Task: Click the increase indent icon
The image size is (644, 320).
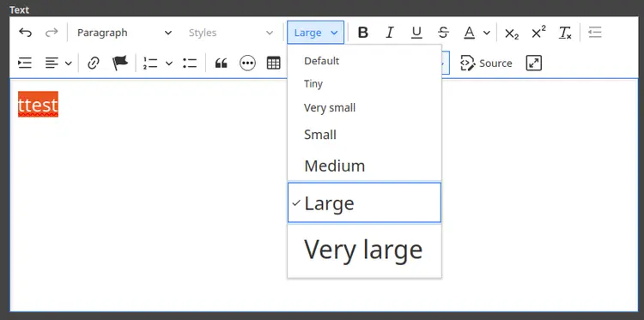Action: click(x=25, y=63)
